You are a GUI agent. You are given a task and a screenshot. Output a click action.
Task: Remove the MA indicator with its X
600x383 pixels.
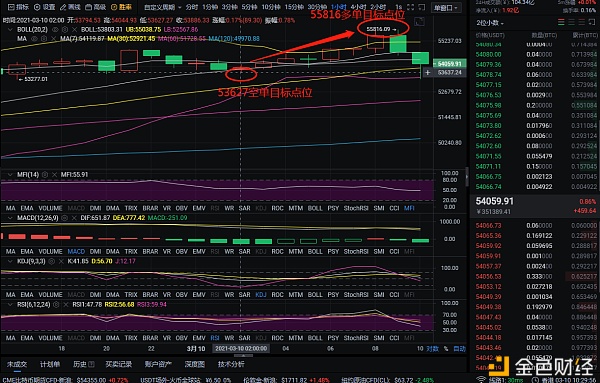coord(53,39)
